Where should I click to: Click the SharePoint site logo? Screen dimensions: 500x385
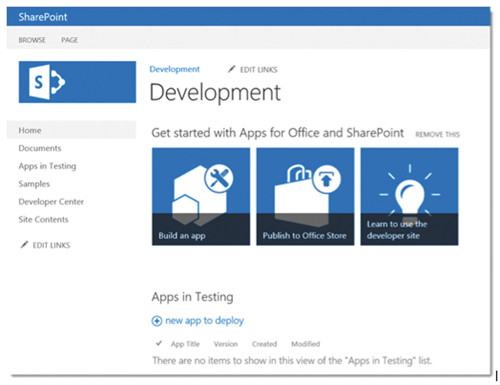pos(77,82)
